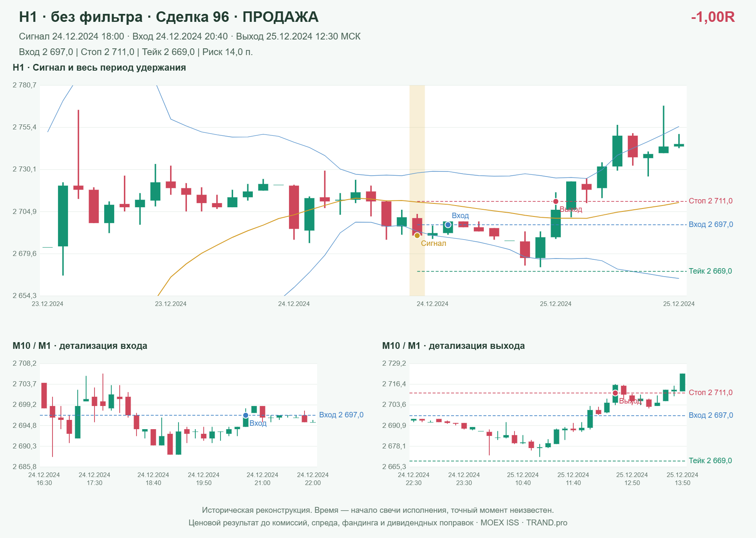Click the orange Сигнал marker dot on H1 chart
Viewport: 756px width, 538px height.
(x=417, y=235)
